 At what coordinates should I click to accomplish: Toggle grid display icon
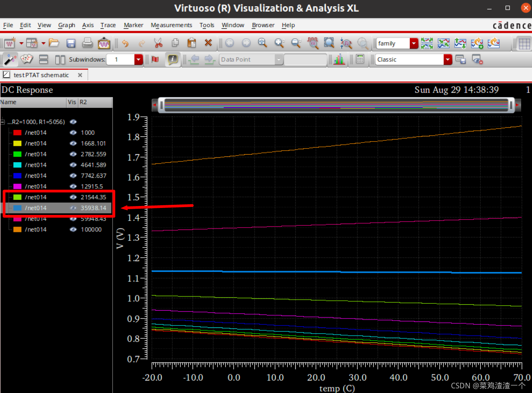(x=524, y=43)
